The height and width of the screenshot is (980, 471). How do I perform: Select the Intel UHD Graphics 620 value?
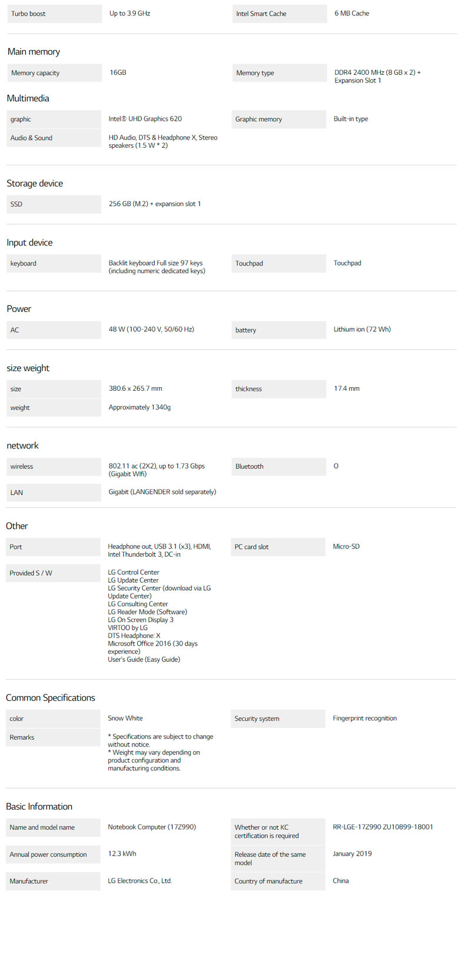click(145, 119)
